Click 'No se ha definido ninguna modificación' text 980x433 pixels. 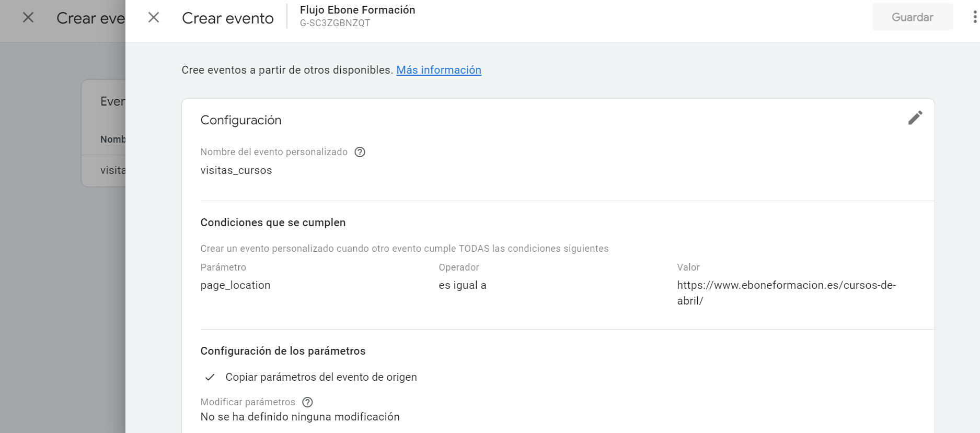(x=300, y=417)
